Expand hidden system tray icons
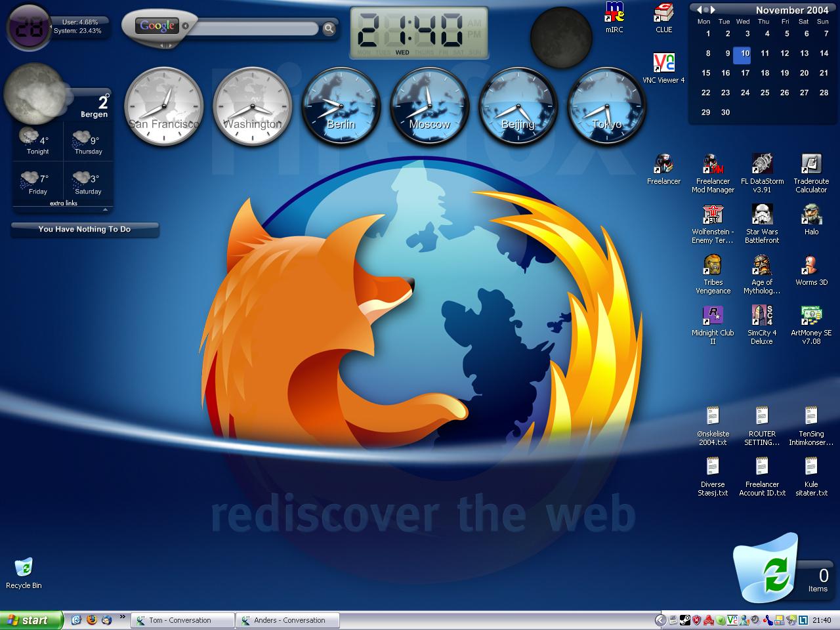This screenshot has width=840, height=630. coord(661,620)
